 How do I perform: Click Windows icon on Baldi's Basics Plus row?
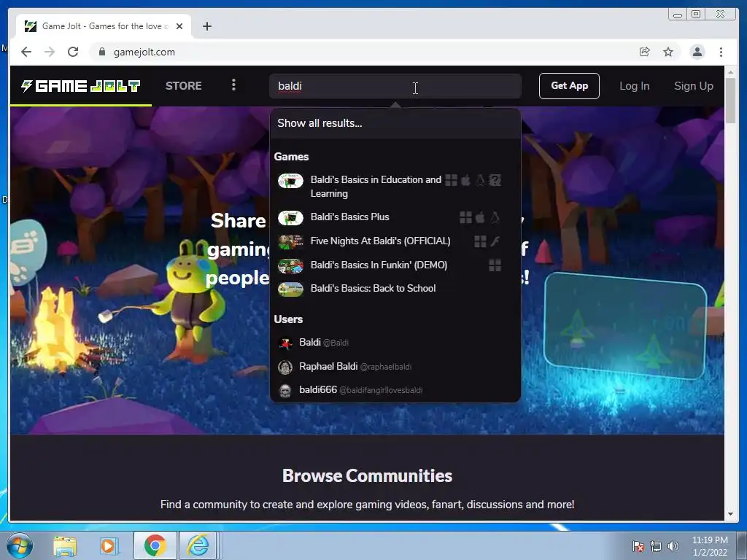(x=465, y=217)
